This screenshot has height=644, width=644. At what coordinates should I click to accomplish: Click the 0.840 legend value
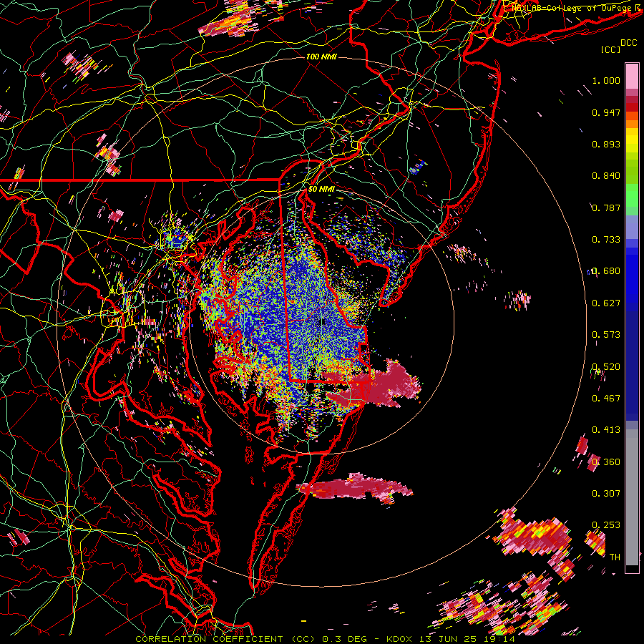tap(606, 176)
